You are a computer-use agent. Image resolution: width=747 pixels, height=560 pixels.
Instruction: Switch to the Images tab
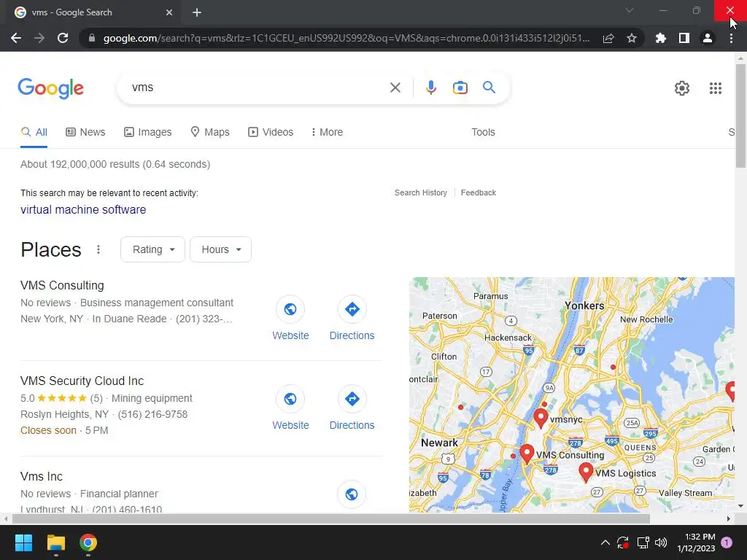point(147,132)
